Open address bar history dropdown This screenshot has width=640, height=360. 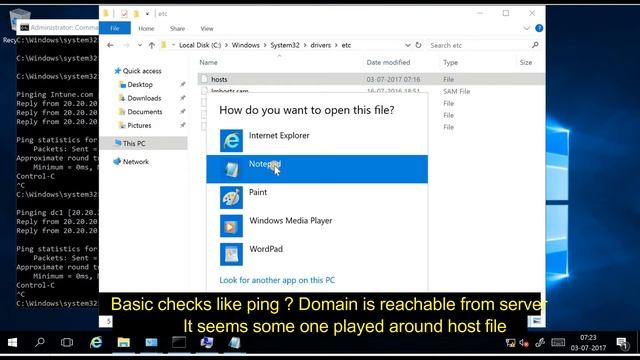click(x=407, y=45)
